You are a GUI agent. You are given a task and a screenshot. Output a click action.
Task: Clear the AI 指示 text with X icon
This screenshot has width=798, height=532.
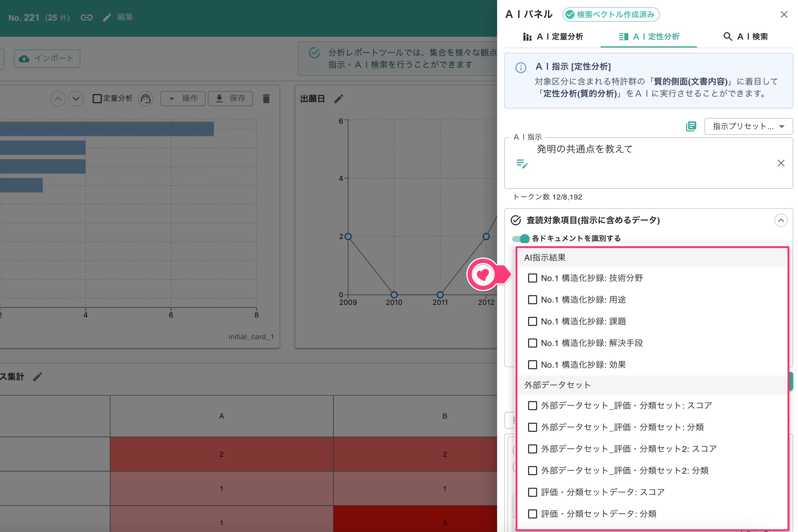781,163
